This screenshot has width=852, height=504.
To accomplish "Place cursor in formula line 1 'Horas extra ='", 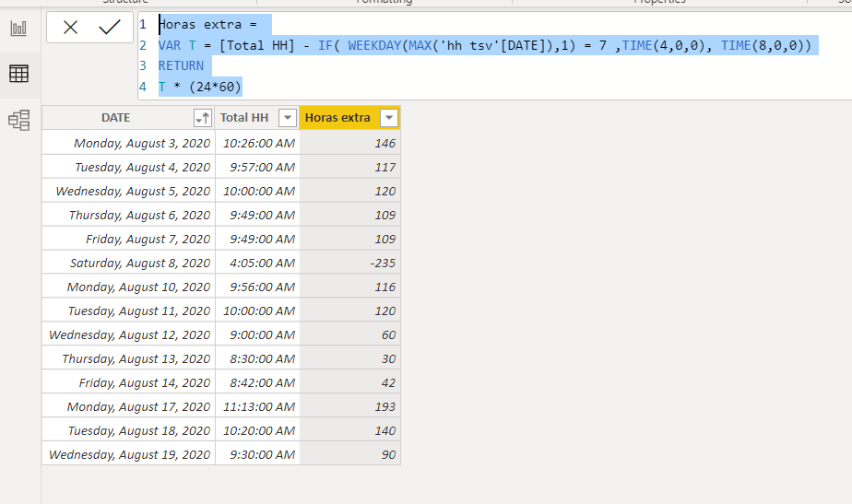I will (x=207, y=25).
